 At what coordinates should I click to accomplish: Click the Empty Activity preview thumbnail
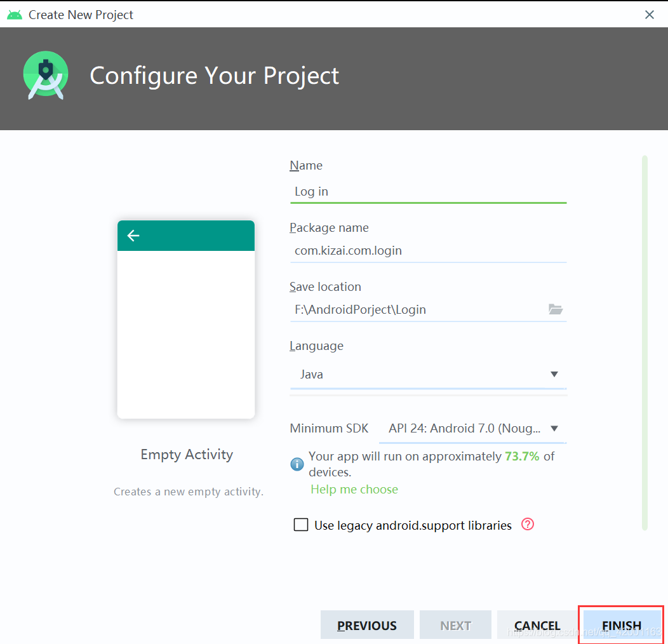click(x=186, y=319)
